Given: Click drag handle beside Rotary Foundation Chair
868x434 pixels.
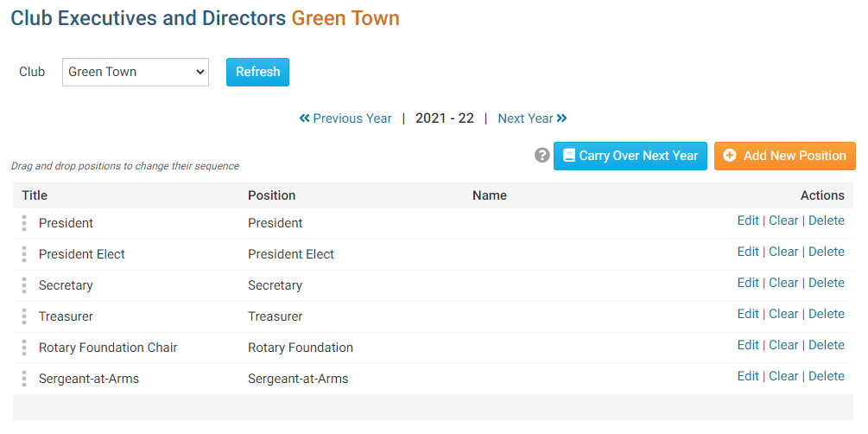Looking at the screenshot, I should point(24,348).
